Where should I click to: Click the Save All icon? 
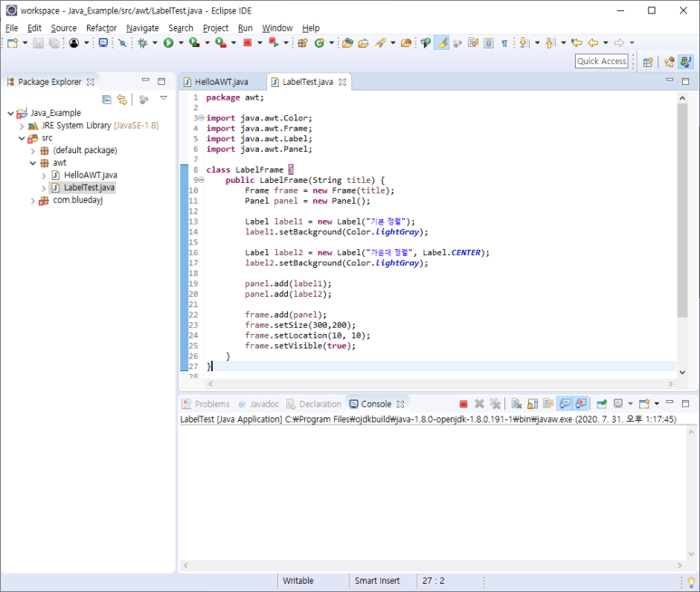pyautogui.click(x=54, y=43)
